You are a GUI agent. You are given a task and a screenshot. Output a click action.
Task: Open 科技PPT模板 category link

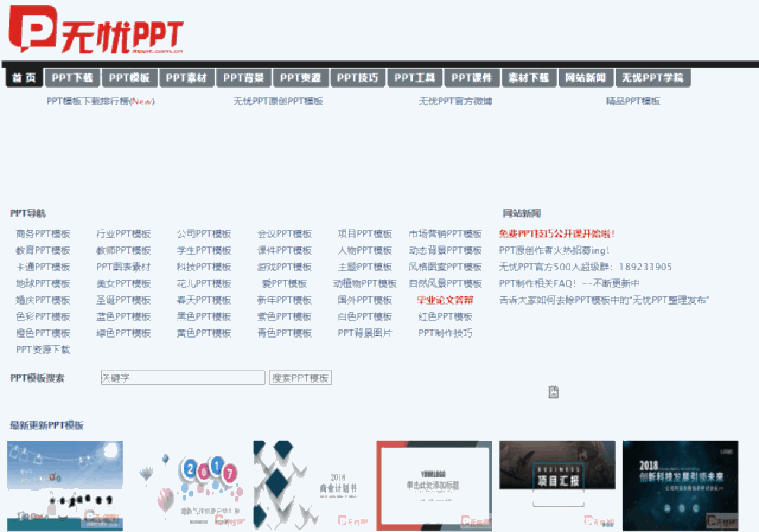(x=204, y=267)
